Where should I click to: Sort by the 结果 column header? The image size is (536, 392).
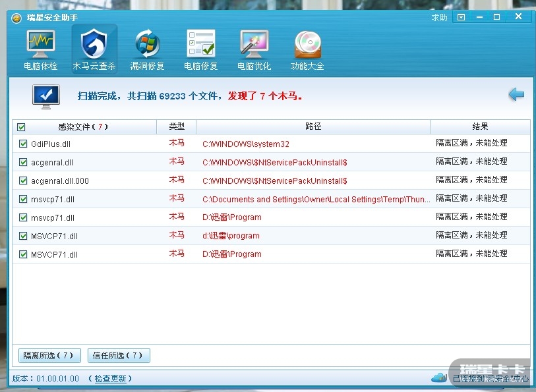pos(480,126)
